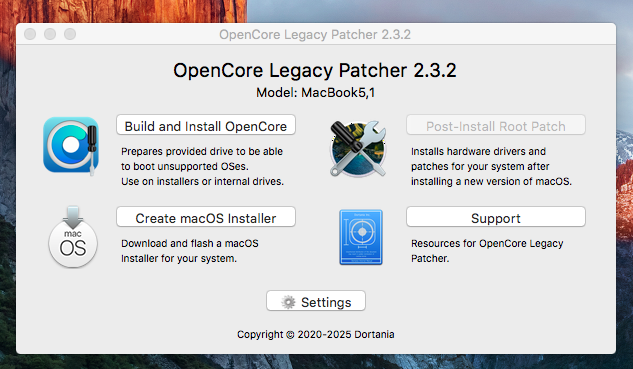Screen dimensions: 633x369
Task: Zoom window using the third title bar button
Action: (x=70, y=34)
